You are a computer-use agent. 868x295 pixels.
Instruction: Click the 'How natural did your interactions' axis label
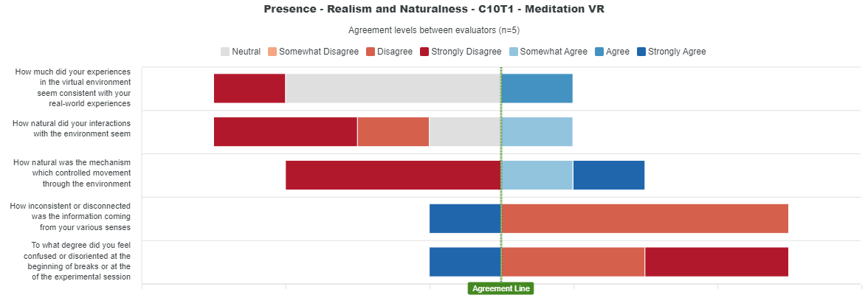click(72, 128)
